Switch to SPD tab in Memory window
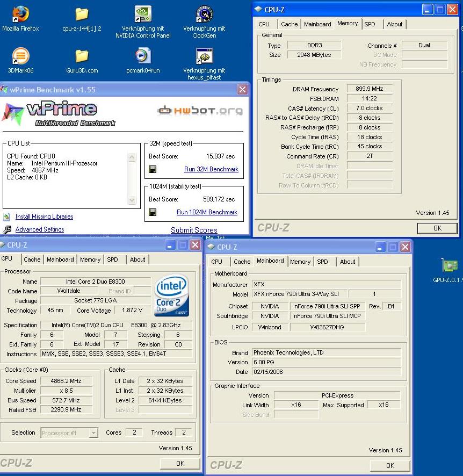This screenshot has width=463, height=476. 370,24
